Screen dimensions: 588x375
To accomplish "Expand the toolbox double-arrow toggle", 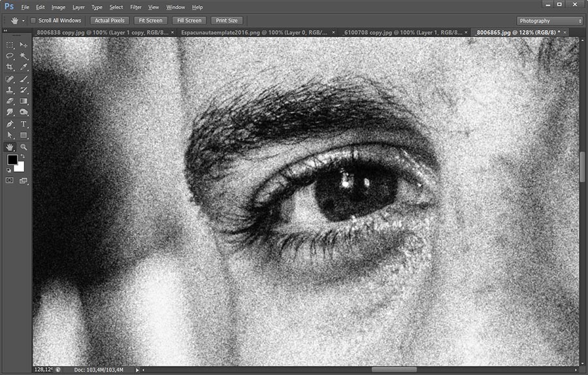I will click(x=5, y=31).
